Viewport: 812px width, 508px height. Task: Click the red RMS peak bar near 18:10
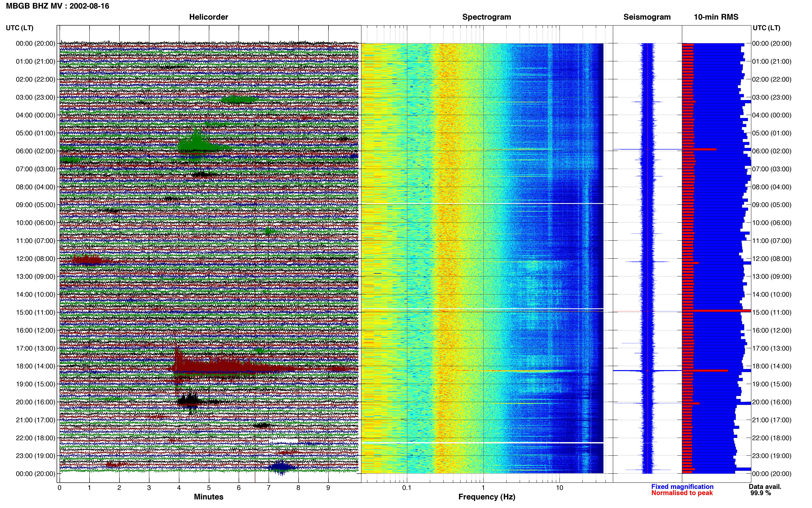705,371
